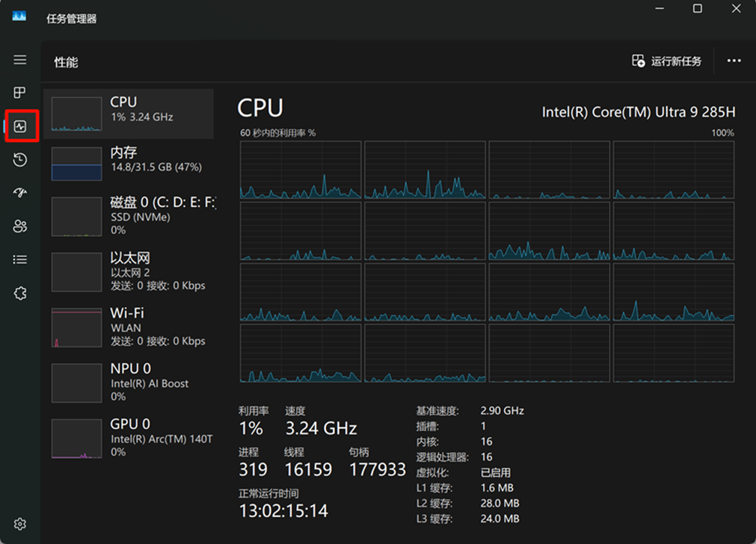Select the GPU 0 item
Screen dimensions: 756x544
(129, 438)
